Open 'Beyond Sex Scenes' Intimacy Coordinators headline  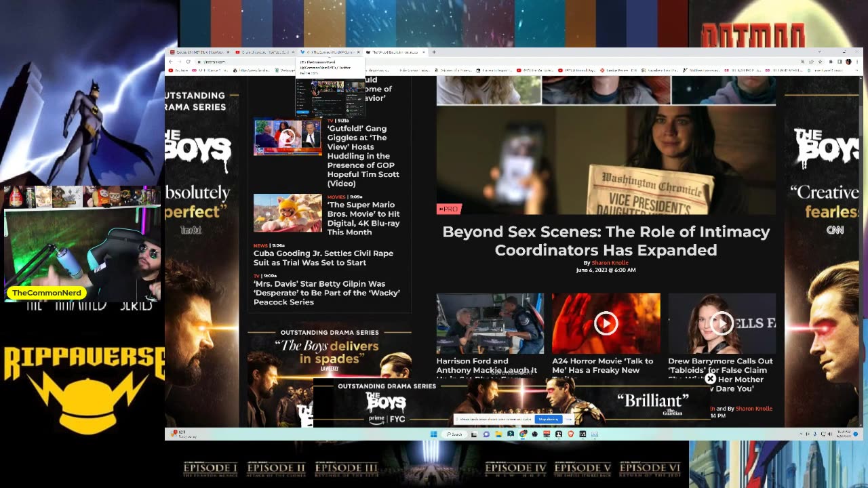[606, 241]
